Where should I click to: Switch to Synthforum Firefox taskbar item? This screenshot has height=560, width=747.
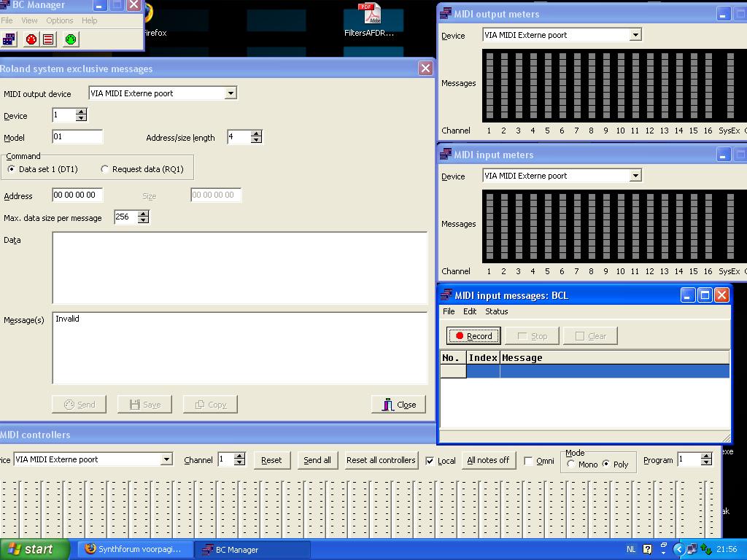point(136,549)
